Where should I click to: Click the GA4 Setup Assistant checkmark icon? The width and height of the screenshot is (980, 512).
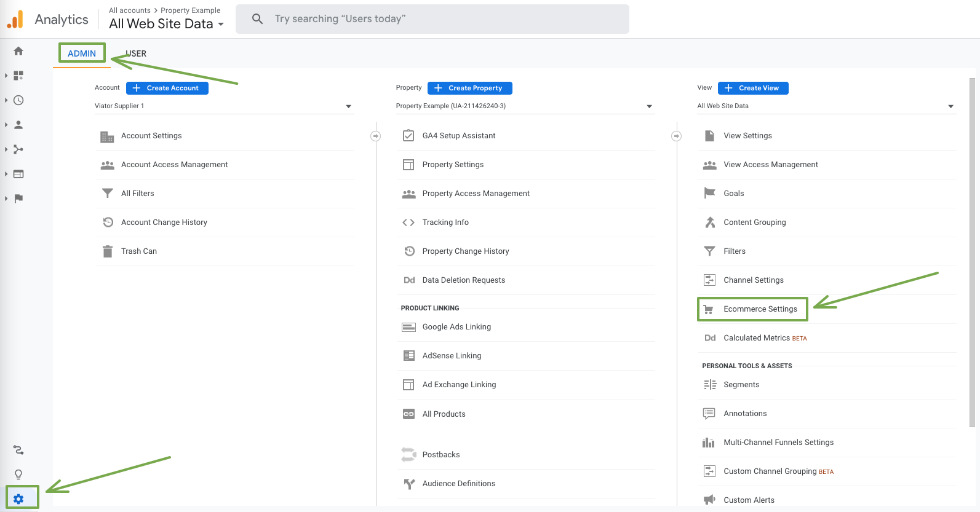(x=408, y=136)
